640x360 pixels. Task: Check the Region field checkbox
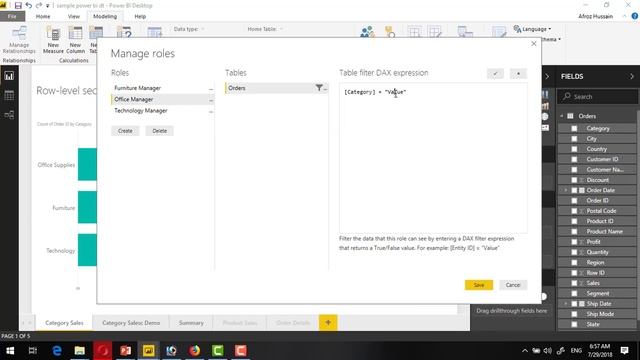point(574,262)
